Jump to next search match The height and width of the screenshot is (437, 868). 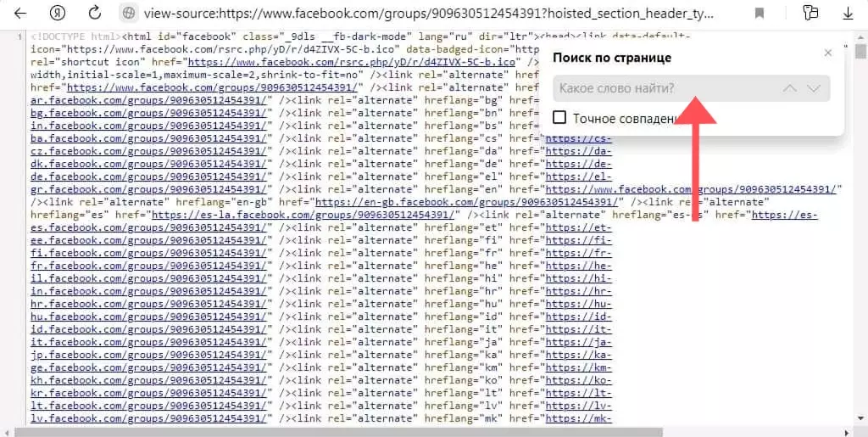click(813, 88)
